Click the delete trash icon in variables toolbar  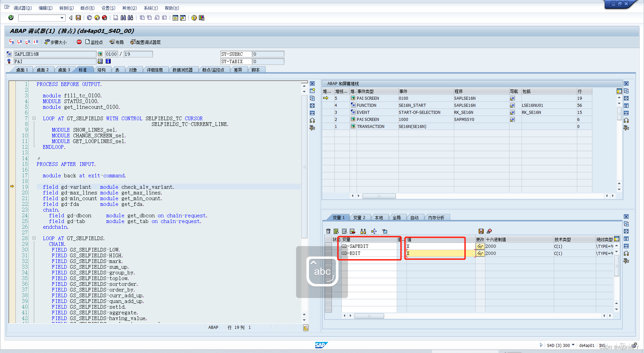(328, 231)
